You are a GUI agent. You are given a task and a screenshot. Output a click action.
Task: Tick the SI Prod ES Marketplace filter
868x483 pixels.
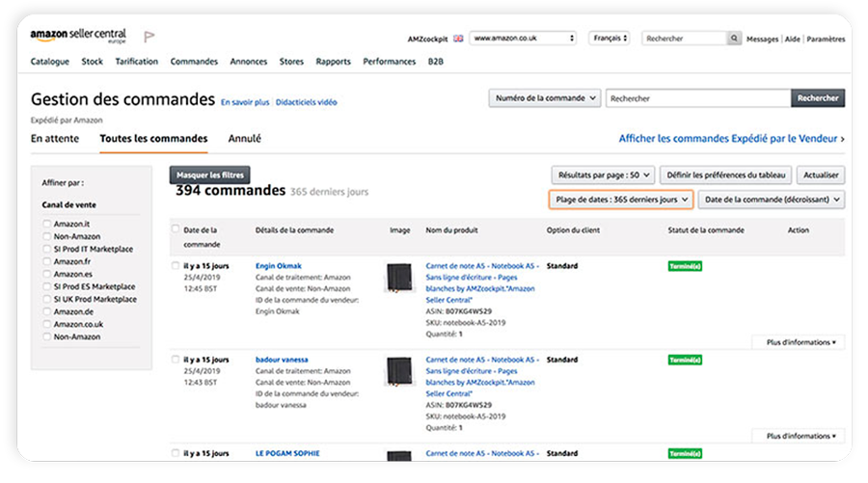(x=47, y=286)
